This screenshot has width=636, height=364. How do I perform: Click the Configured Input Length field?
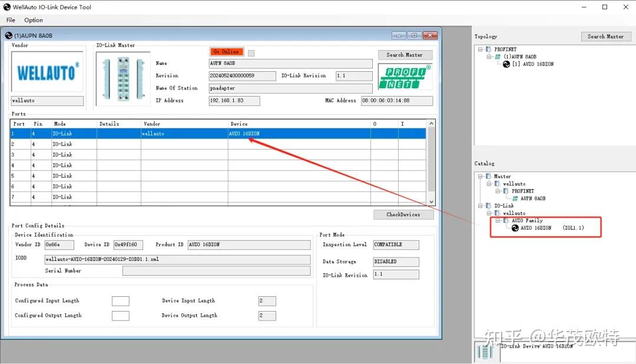coord(121,301)
